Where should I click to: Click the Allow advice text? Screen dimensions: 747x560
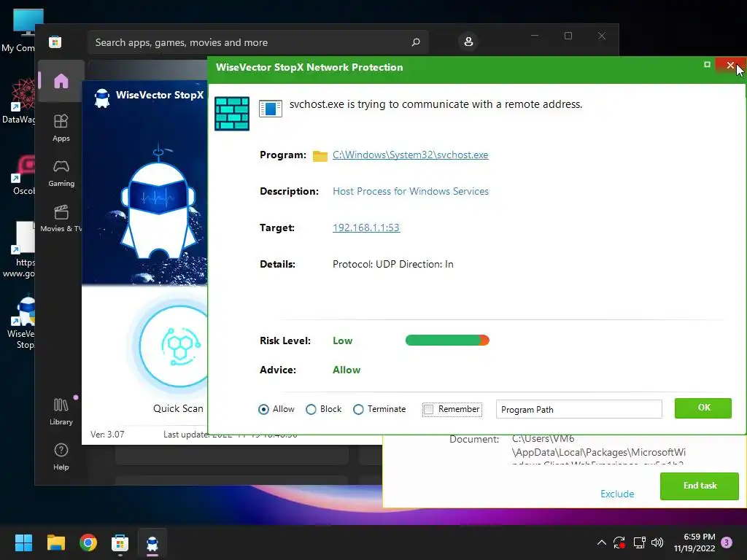(x=347, y=370)
